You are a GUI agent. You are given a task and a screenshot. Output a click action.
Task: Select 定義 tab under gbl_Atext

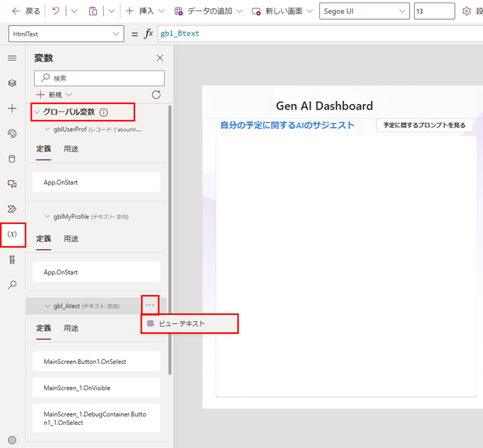click(44, 329)
